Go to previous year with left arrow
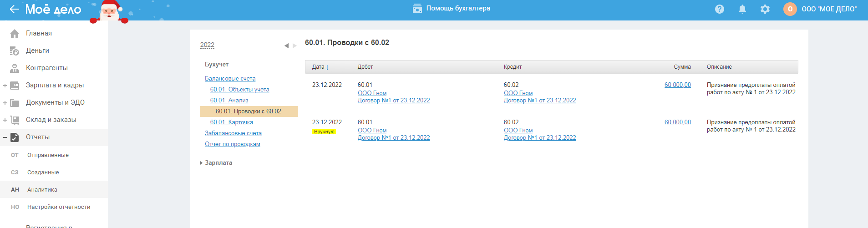Image resolution: width=868 pixels, height=228 pixels. [x=286, y=46]
